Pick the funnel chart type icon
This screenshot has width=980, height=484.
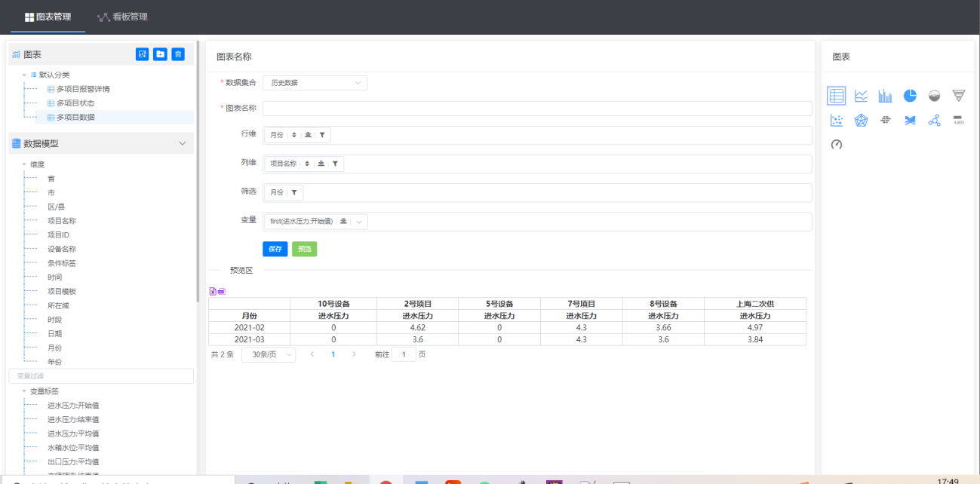tap(958, 96)
